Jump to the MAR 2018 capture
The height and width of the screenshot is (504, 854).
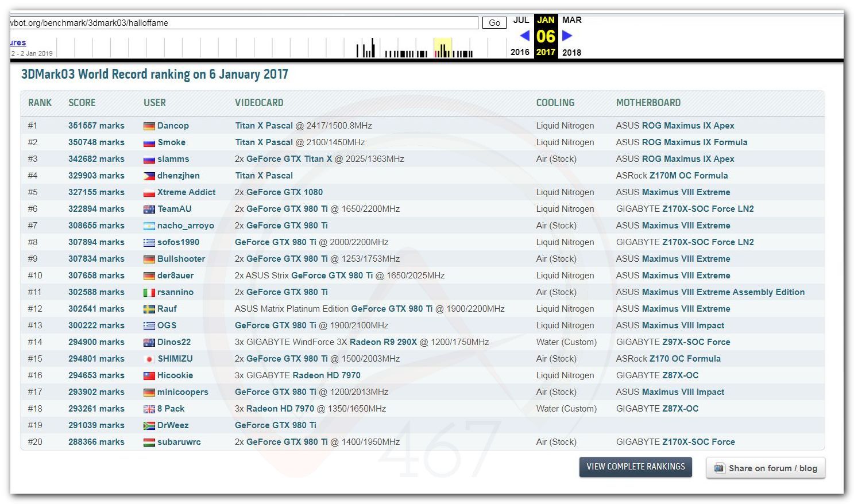tap(572, 20)
